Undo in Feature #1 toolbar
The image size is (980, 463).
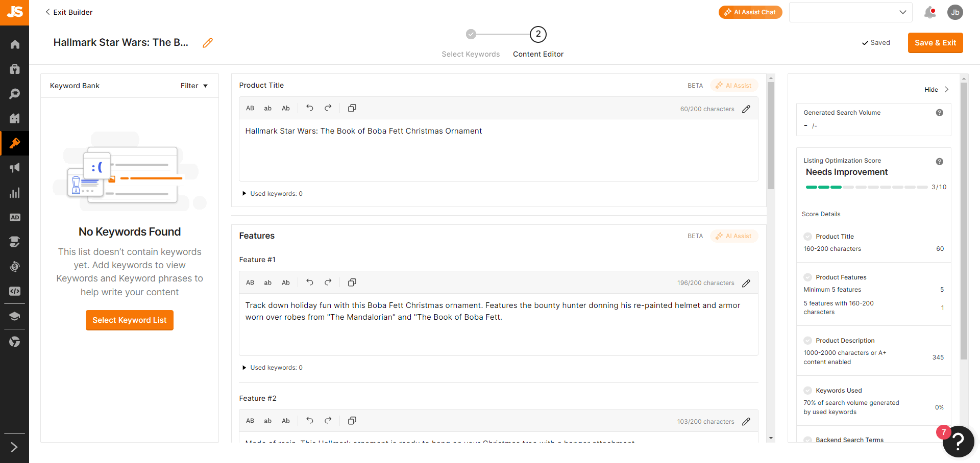(310, 282)
